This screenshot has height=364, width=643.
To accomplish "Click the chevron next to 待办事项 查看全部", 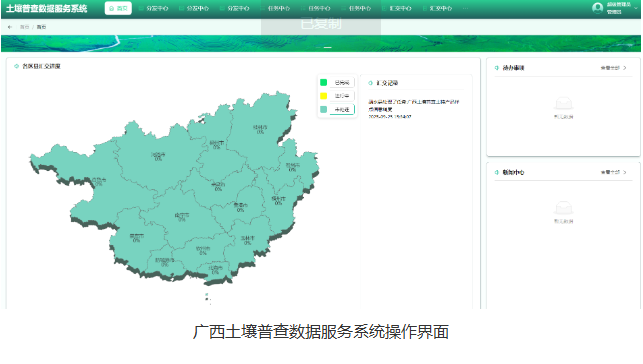I will coord(625,68).
